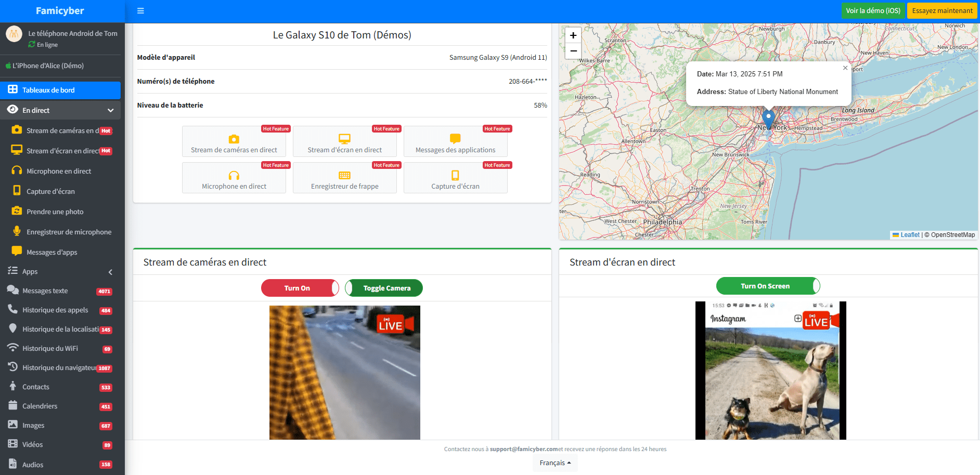Click the speech bubbles icon for Messages texte

[12, 290]
